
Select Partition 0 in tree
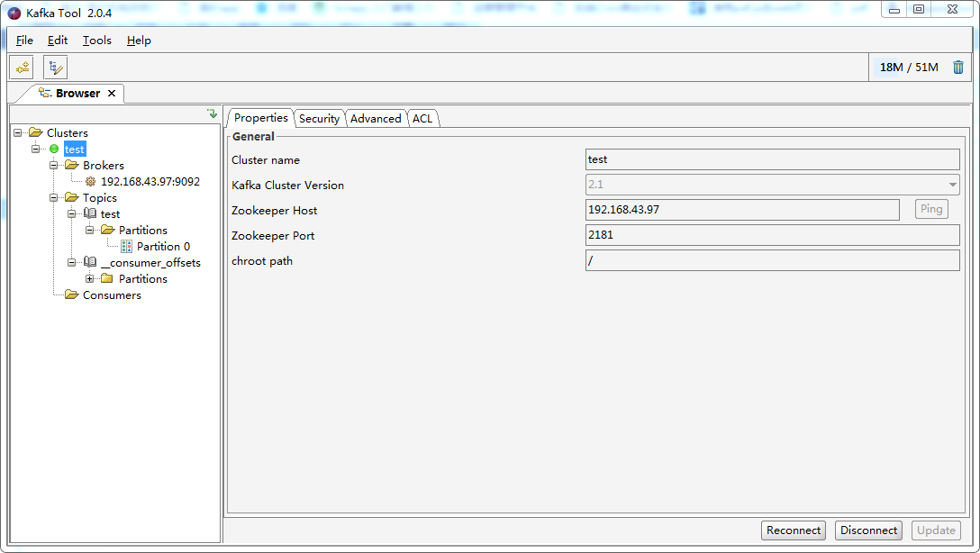tap(163, 246)
